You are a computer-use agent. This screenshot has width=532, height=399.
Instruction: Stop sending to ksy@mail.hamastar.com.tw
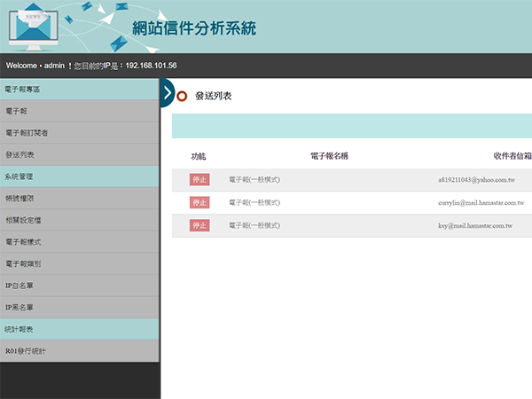[x=199, y=225]
